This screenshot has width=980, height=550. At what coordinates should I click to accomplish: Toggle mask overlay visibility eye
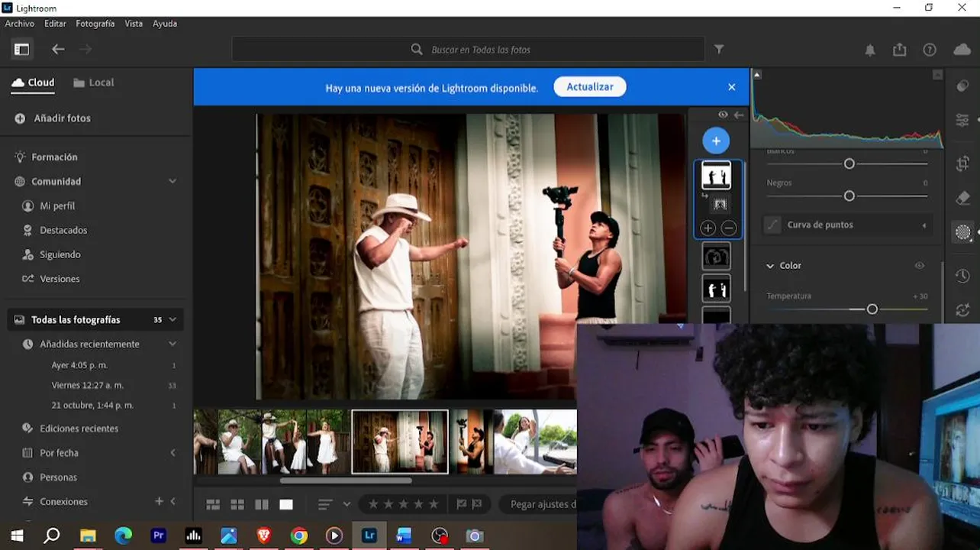(x=723, y=115)
